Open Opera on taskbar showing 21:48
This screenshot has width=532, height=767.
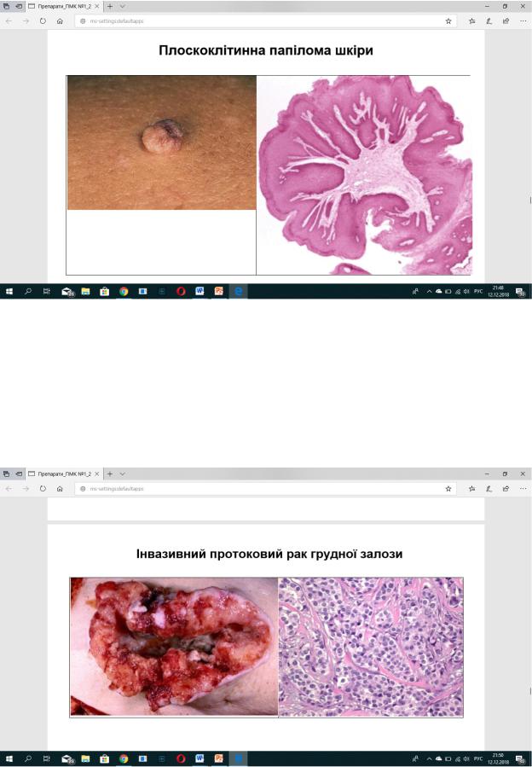point(181,292)
